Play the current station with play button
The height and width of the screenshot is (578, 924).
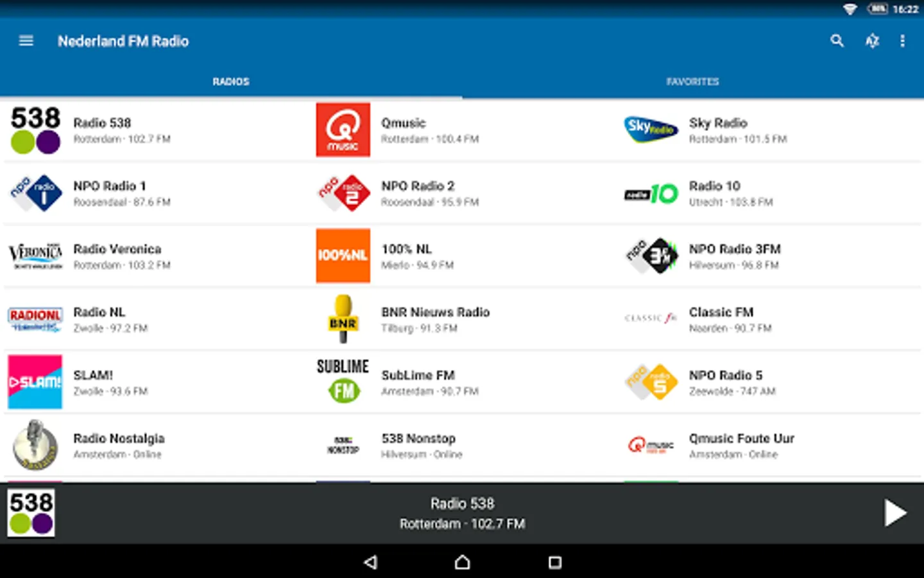point(894,513)
